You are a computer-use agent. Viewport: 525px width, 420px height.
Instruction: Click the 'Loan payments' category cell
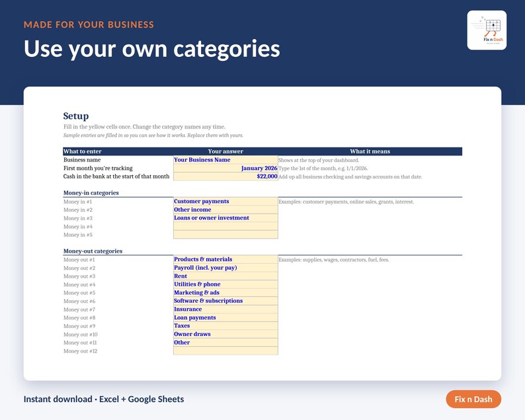(x=225, y=317)
